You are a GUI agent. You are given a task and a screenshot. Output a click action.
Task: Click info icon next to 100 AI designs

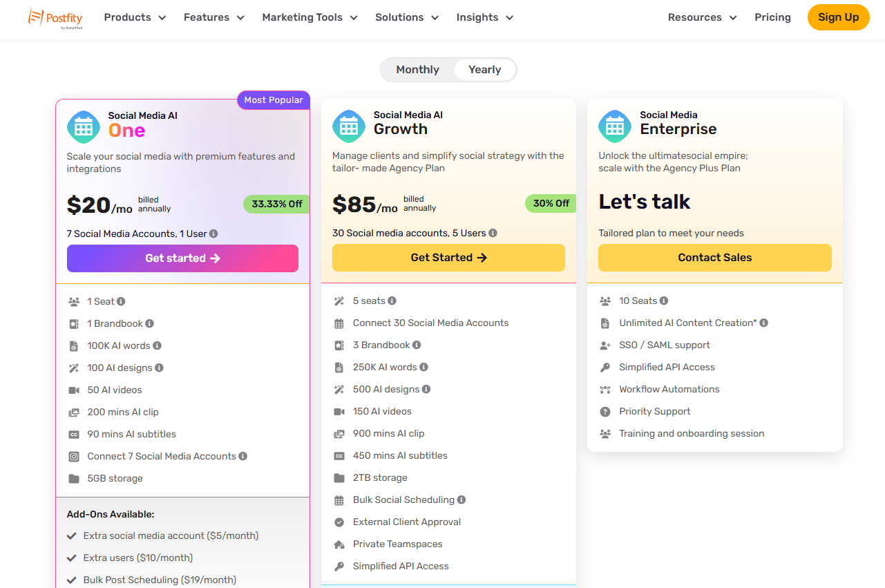click(x=159, y=368)
